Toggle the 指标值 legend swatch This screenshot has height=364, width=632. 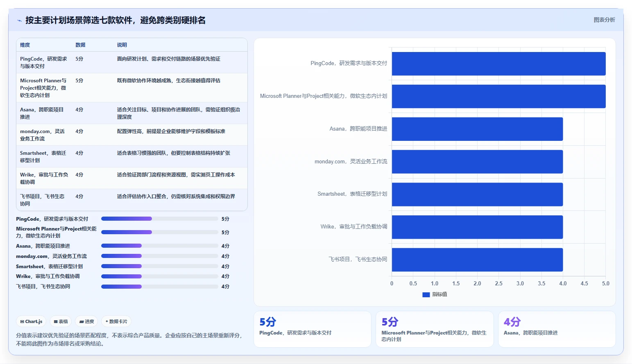coord(426,294)
